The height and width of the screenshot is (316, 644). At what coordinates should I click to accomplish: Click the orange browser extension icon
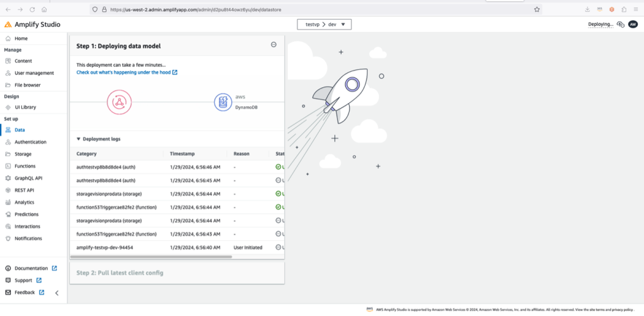tap(611, 9)
